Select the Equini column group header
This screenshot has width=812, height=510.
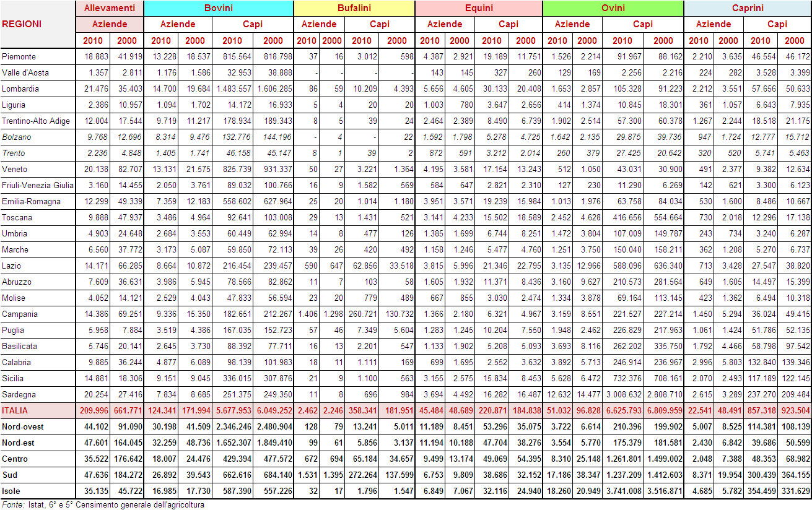click(479, 8)
